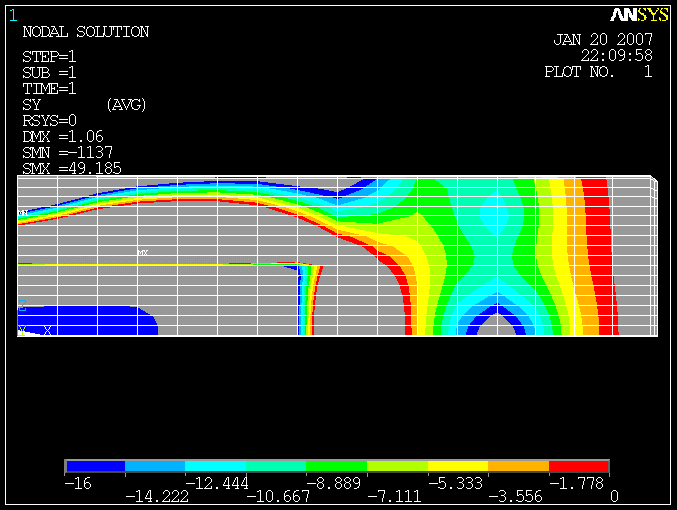Select the cyan legend color band
This screenshot has width=677, height=510.
(x=216, y=467)
